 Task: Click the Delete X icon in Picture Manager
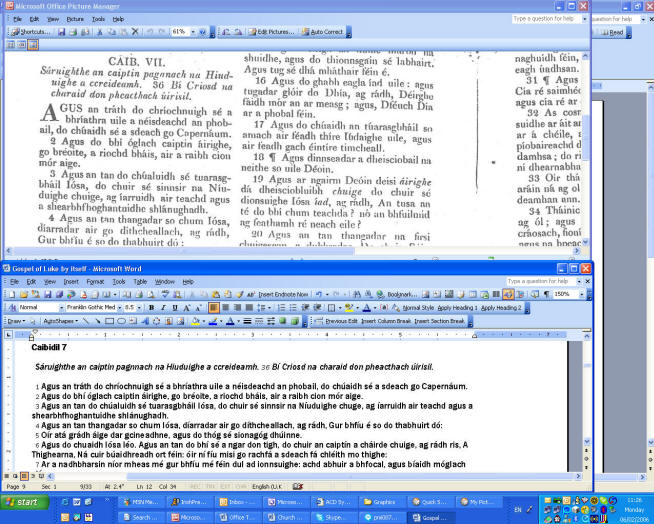tap(135, 32)
